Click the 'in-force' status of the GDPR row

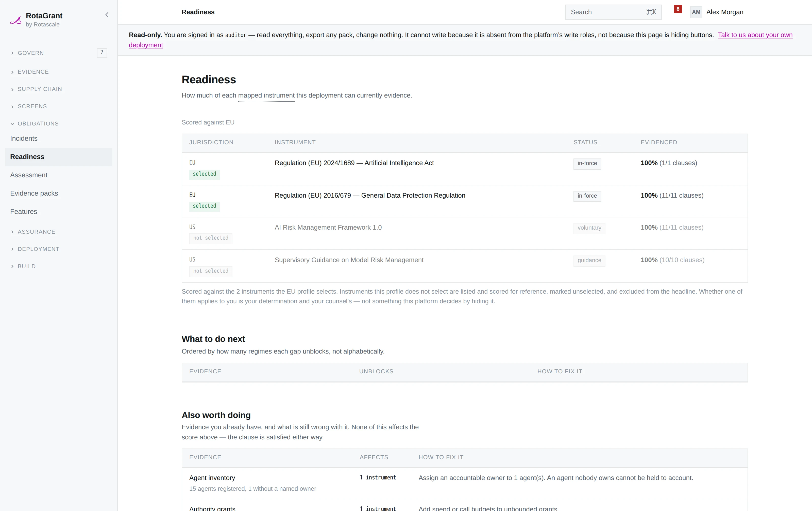pos(587,196)
